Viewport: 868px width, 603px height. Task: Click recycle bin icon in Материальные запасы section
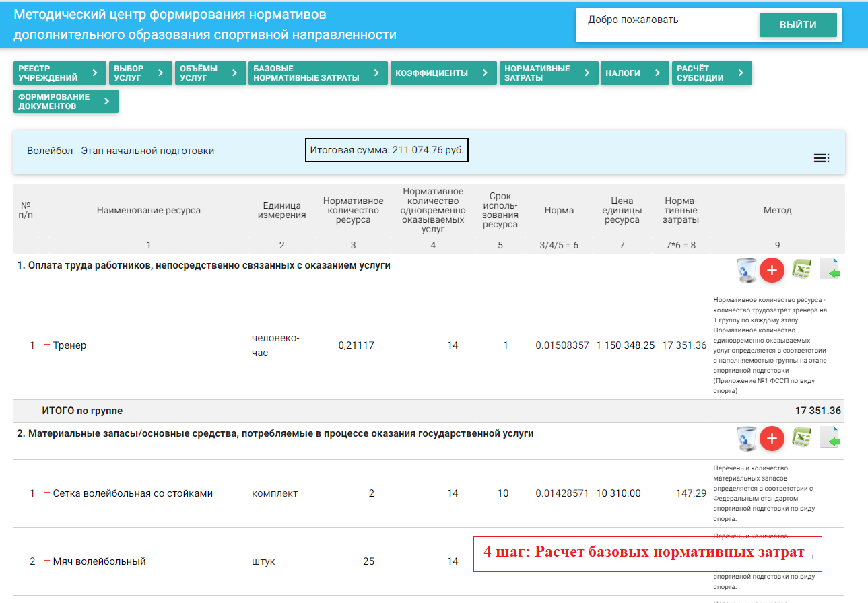[747, 439]
